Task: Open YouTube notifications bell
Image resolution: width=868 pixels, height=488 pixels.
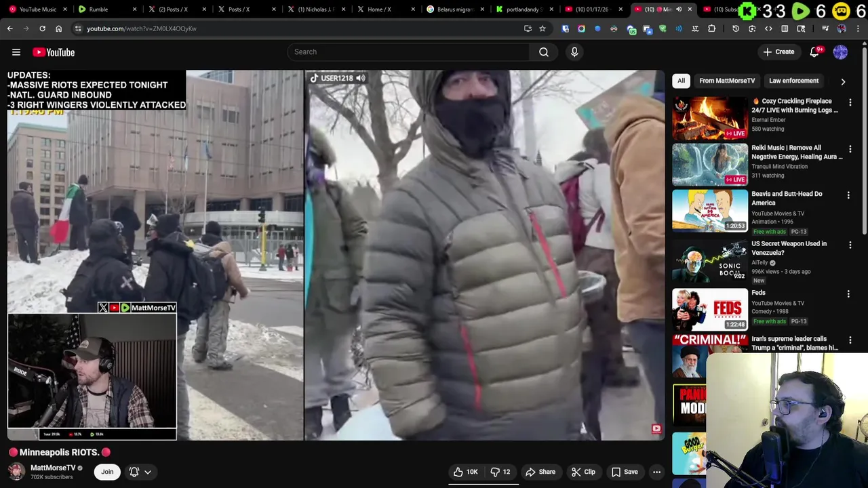Action: tap(814, 52)
